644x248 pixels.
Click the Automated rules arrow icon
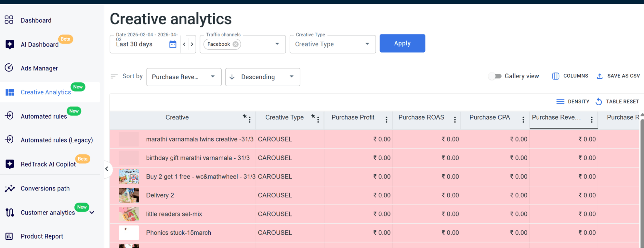click(9, 115)
